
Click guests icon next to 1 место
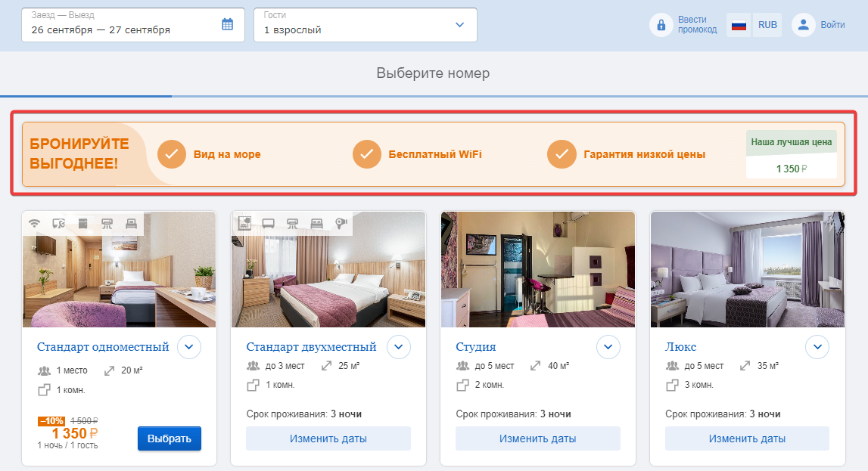pos(45,370)
